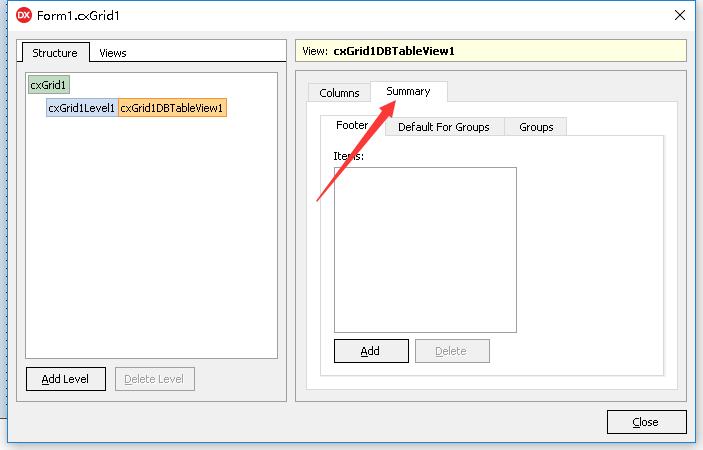Viewport: 703px width, 450px height.
Task: Click the Form1.cxGrid1 title bar text
Action: coord(83,15)
